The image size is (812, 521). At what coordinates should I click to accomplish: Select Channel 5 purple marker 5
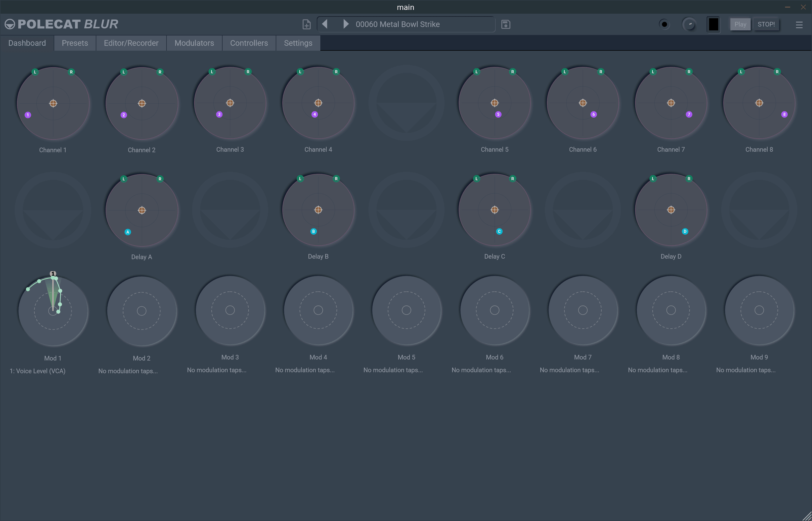498,114
